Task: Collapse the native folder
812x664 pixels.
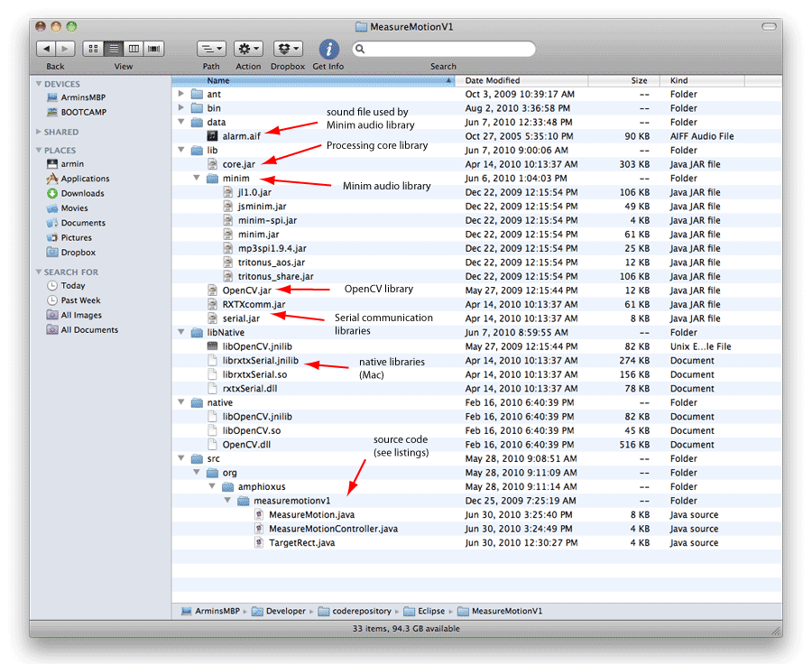Action: tap(180, 402)
